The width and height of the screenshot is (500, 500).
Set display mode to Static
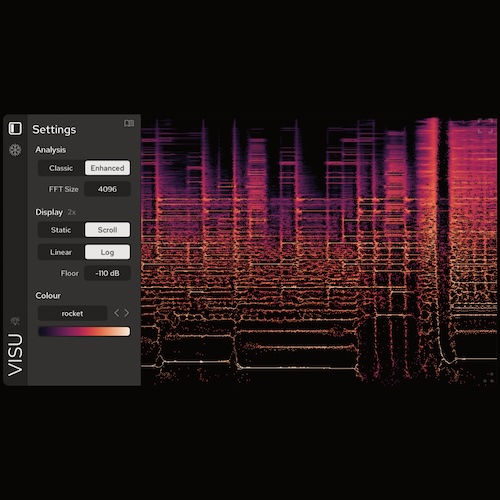[61, 230]
